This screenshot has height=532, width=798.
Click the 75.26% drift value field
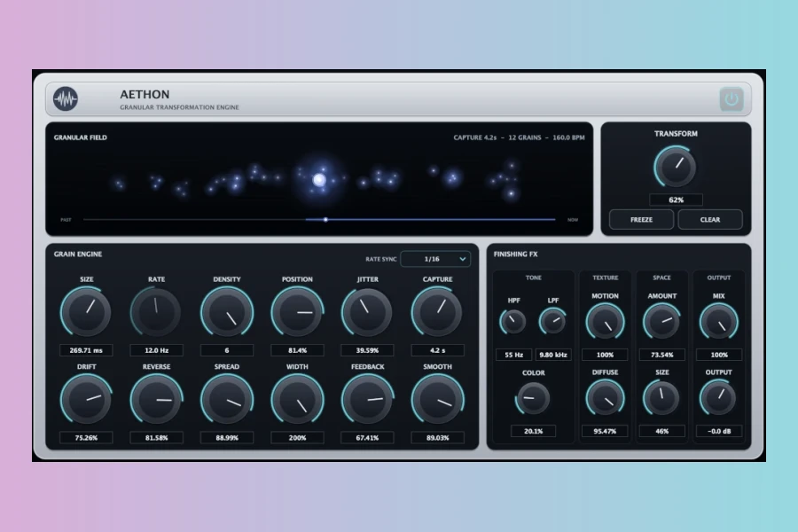(x=86, y=437)
